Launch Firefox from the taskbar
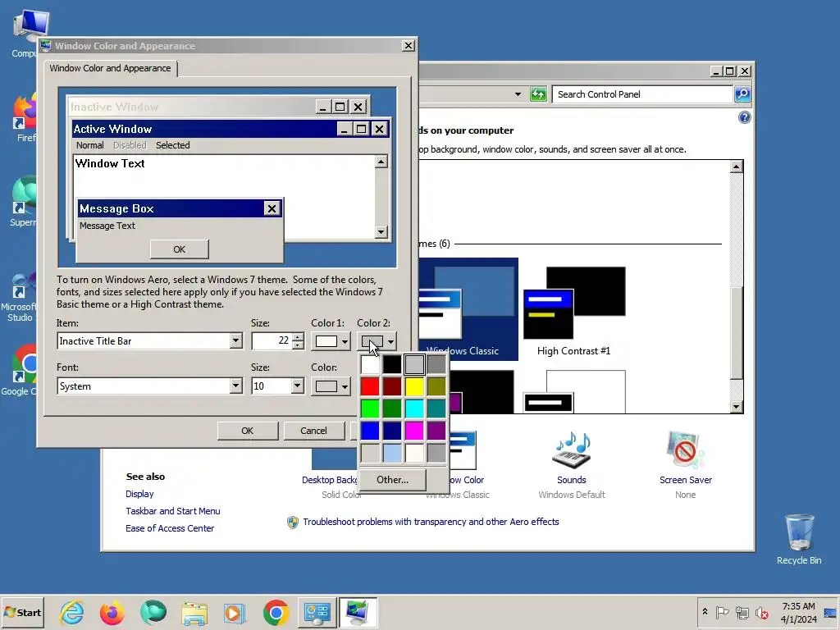This screenshot has width=840, height=630. (x=112, y=612)
